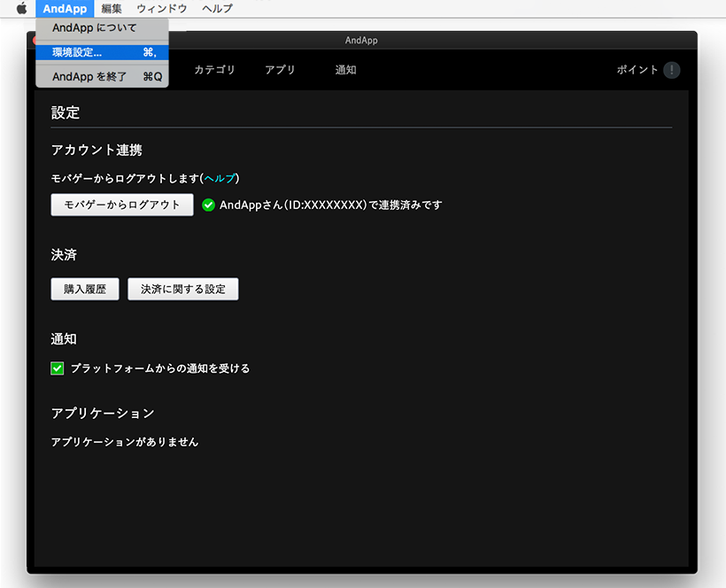
Task: Click the アプリケーションがありません text
Action: tap(125, 442)
